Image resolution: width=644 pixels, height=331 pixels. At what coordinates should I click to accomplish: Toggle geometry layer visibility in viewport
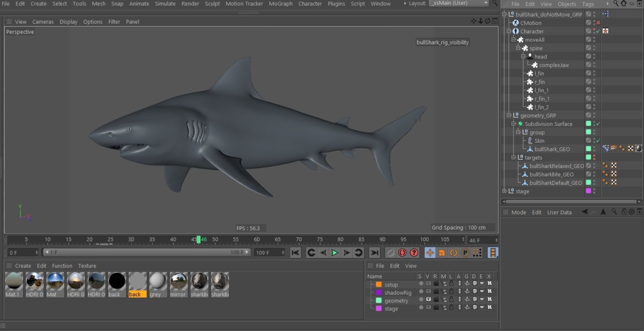coord(428,299)
